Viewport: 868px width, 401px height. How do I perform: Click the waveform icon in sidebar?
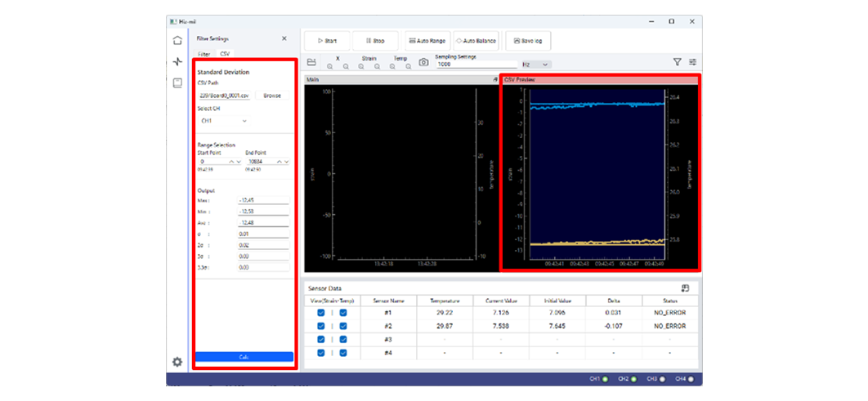pyautogui.click(x=177, y=61)
